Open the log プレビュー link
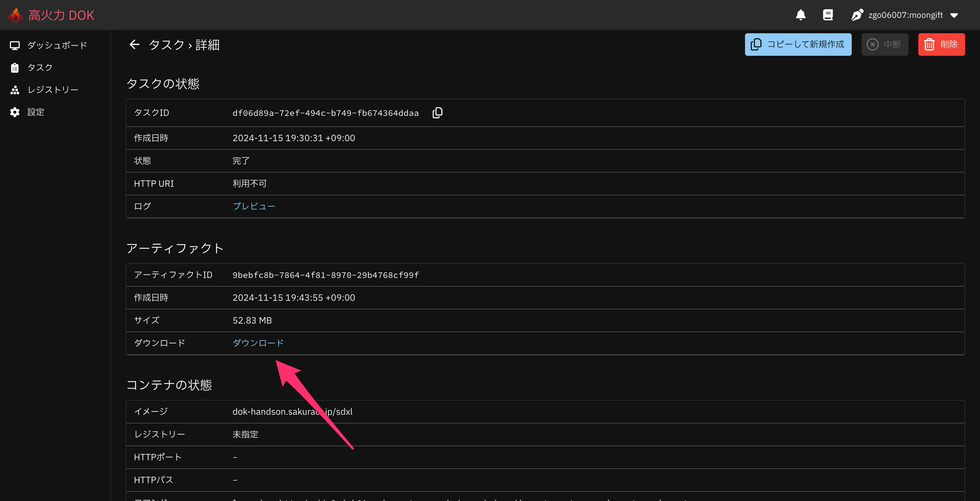The width and height of the screenshot is (980, 501). click(x=254, y=206)
